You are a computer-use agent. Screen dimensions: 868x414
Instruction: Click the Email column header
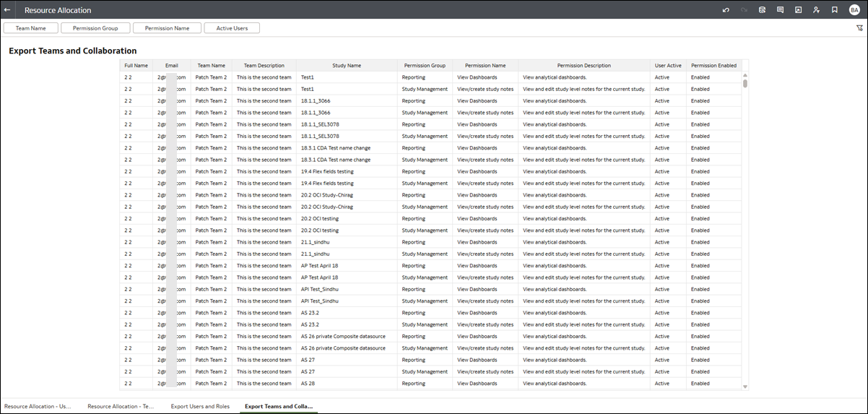click(x=172, y=66)
